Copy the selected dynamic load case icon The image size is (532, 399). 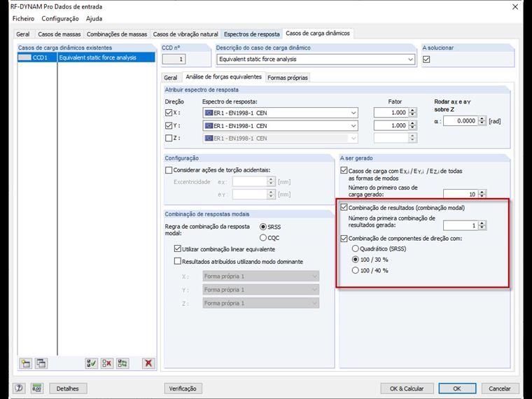tap(41, 363)
